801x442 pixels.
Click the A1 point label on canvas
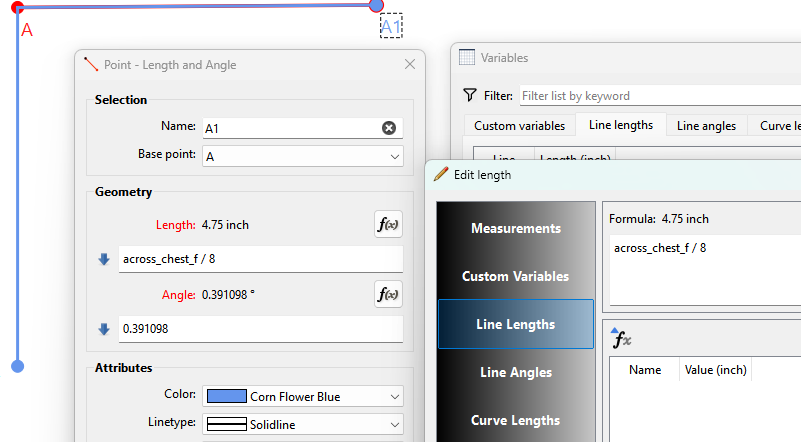[391, 27]
